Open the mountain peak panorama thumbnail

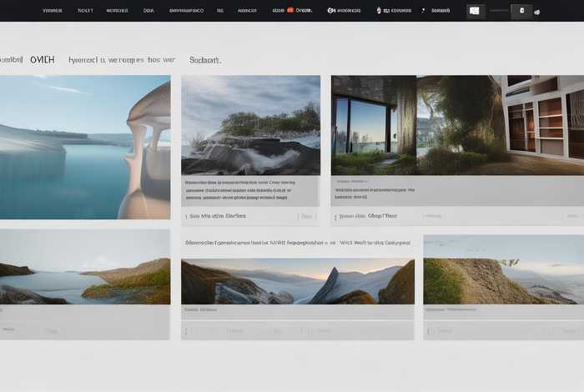tap(297, 282)
